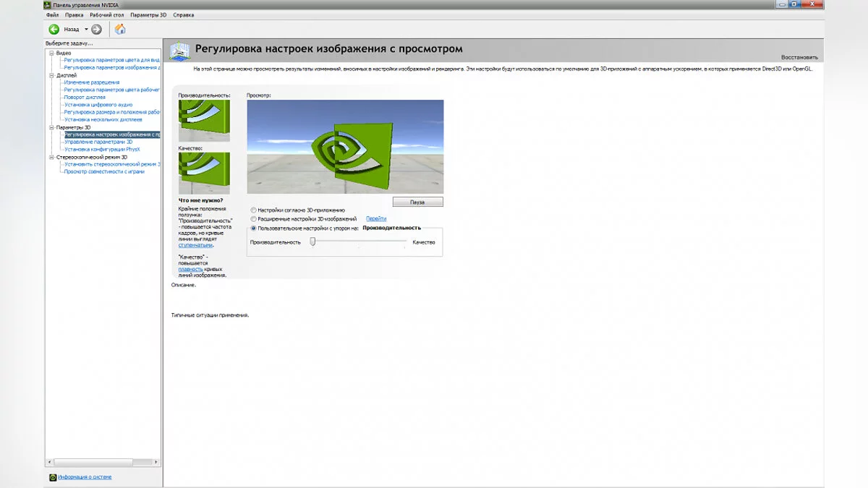Open Регулировка параметров изображения under Видео
This screenshot has height=488, width=868.
tap(112, 67)
